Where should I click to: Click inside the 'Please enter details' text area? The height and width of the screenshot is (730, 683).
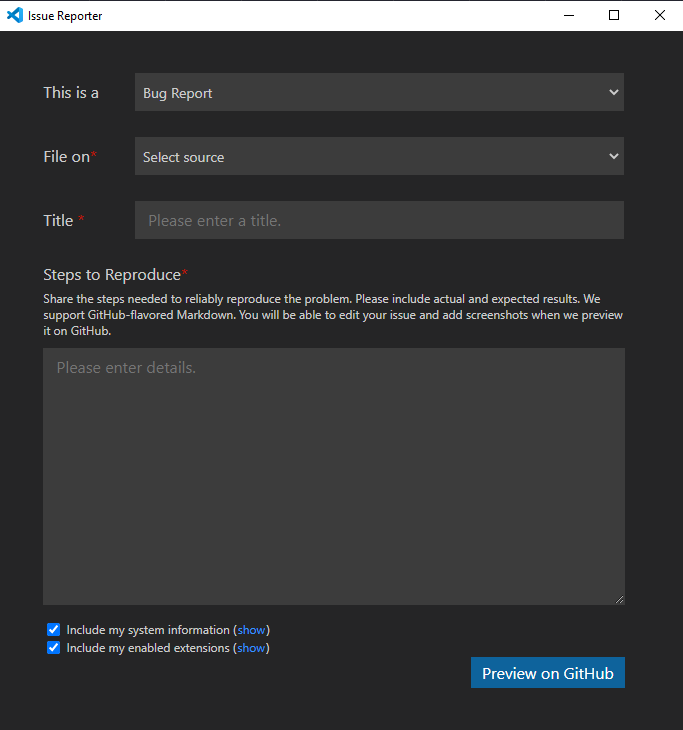[333, 476]
